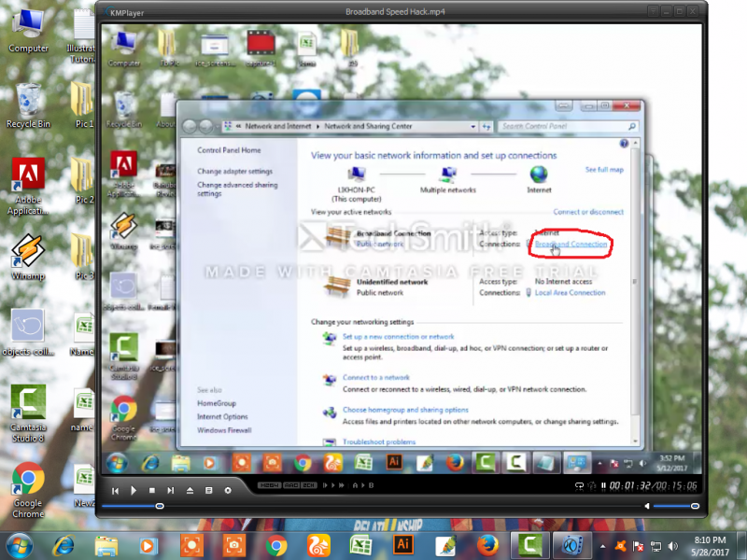This screenshot has height=560, width=747.
Task: Click the KMPlayer volume slider handle
Action: pyautogui.click(x=695, y=506)
